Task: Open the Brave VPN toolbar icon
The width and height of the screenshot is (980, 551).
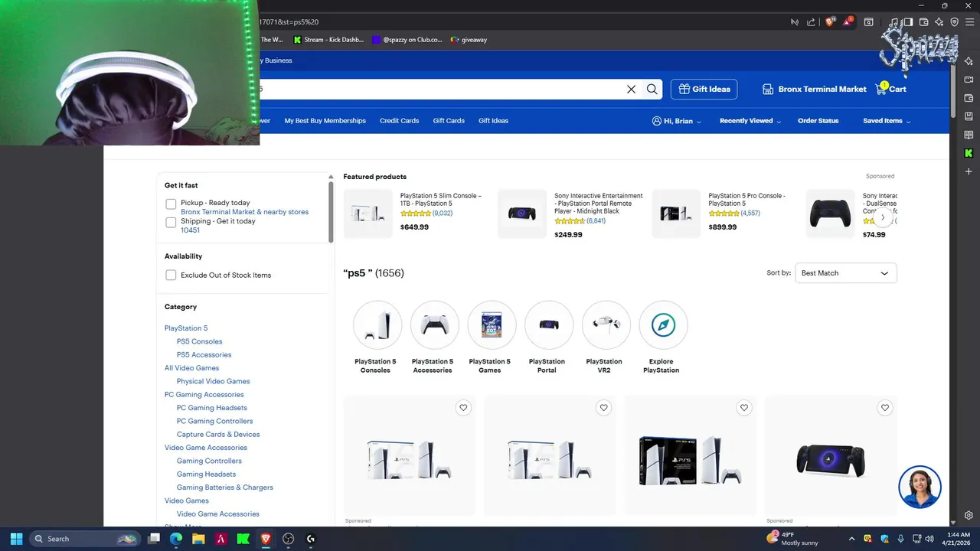Action: click(954, 22)
